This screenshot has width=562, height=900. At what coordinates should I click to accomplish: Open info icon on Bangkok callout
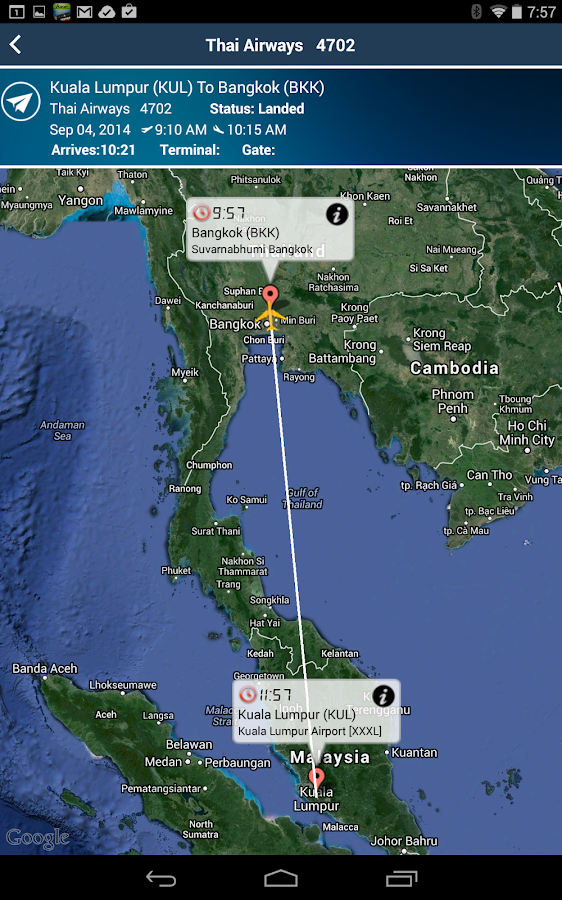[337, 214]
